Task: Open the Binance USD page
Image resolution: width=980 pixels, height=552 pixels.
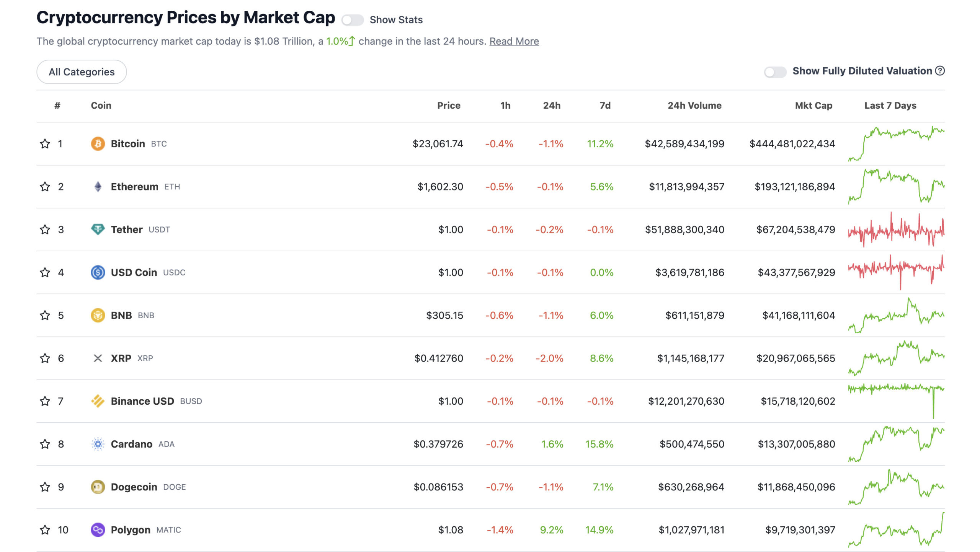Action: click(x=142, y=401)
